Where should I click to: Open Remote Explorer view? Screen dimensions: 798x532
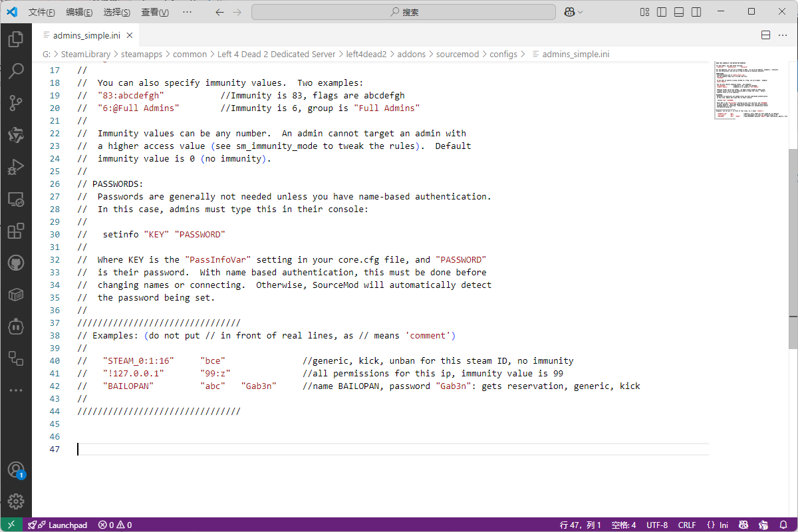[16, 199]
